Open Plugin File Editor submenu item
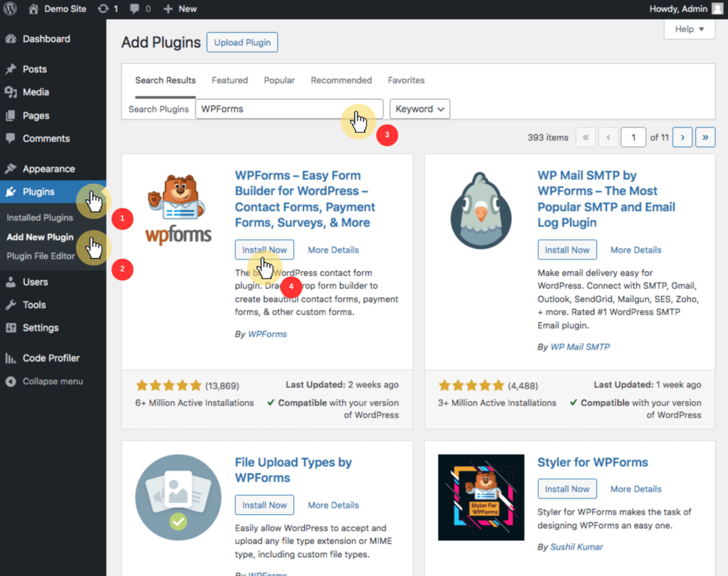 click(41, 256)
